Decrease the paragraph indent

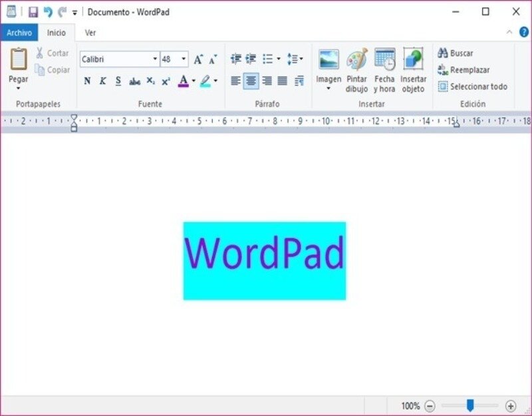tap(235, 59)
